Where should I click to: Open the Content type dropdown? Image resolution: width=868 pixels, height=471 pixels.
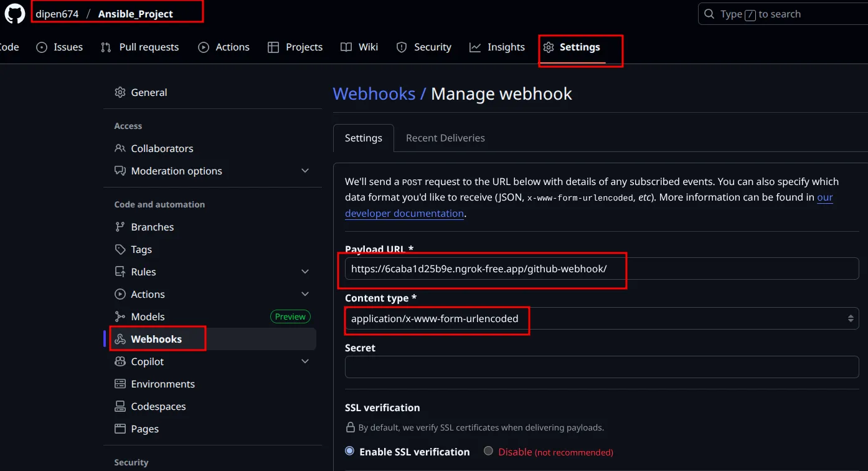click(601, 318)
